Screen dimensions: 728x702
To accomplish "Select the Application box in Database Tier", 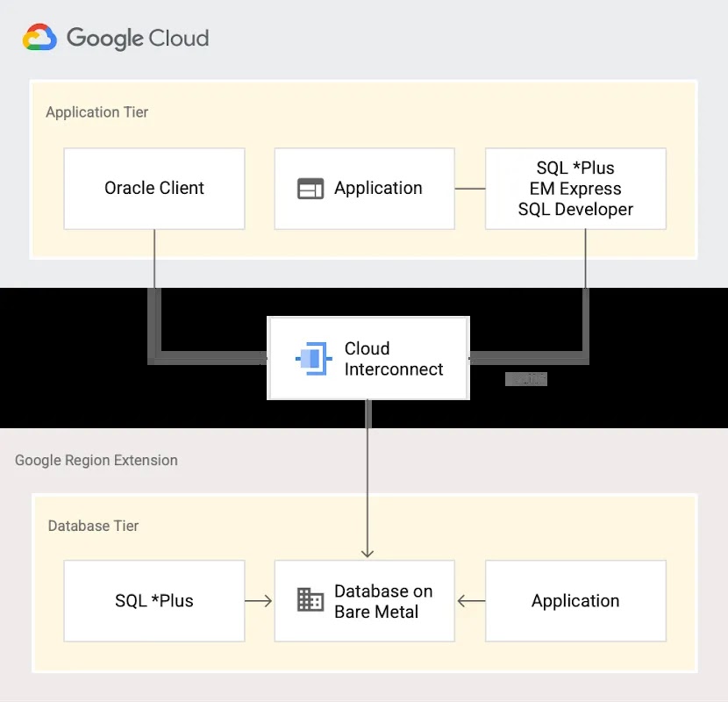I will tap(575, 600).
